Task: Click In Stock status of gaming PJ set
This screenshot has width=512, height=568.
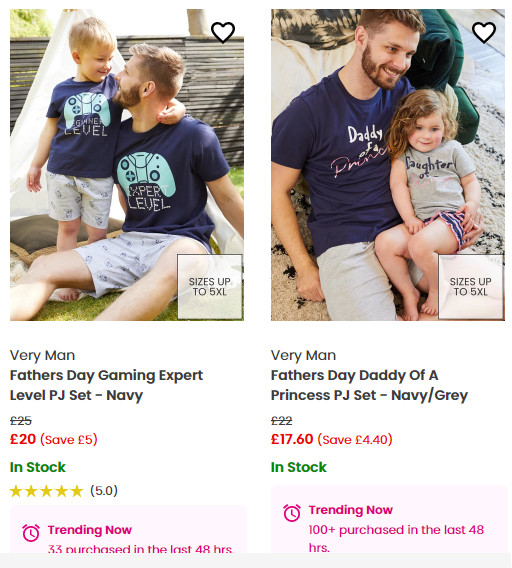Action: (38, 467)
